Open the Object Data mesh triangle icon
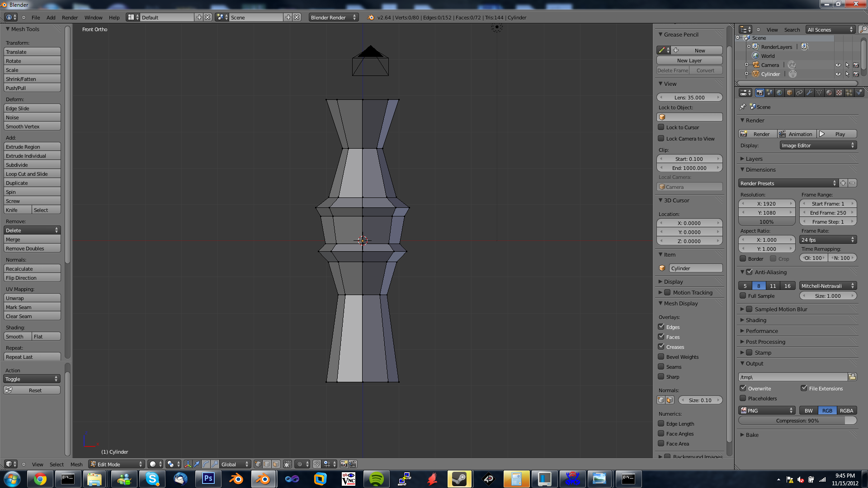Image resolution: width=868 pixels, height=488 pixels. pyautogui.click(x=819, y=93)
